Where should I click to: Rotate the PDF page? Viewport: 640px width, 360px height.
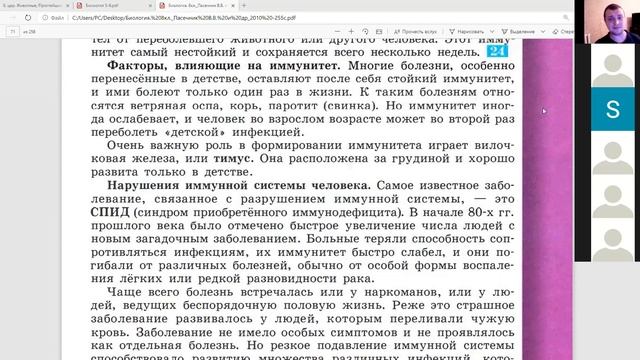point(365,31)
